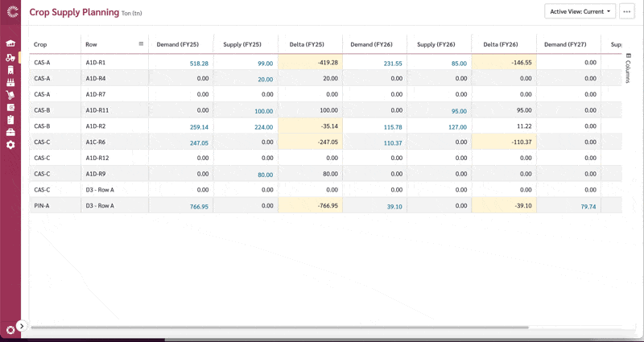Expand the sidebar with the chevron arrow
The width and height of the screenshot is (644, 342).
(x=22, y=326)
